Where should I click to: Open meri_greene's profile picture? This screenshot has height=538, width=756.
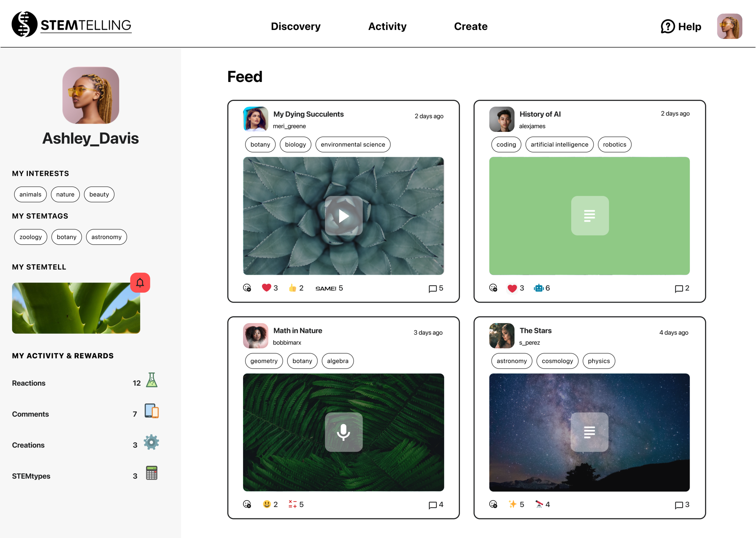point(256,119)
